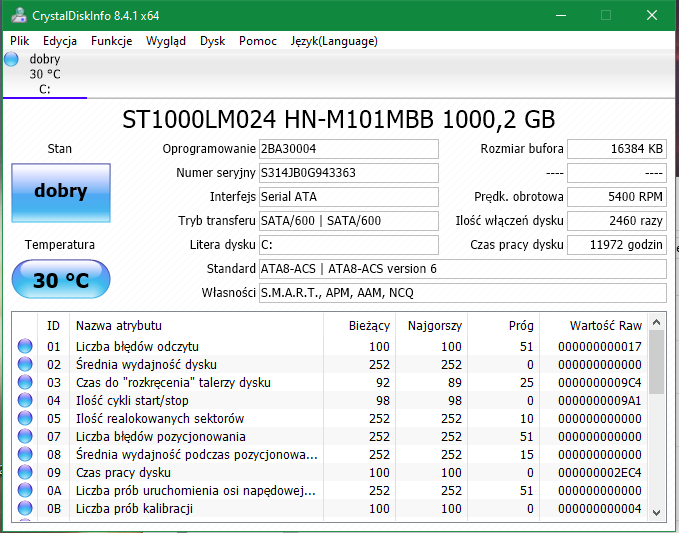Click raw value 000000000004

coord(600,508)
